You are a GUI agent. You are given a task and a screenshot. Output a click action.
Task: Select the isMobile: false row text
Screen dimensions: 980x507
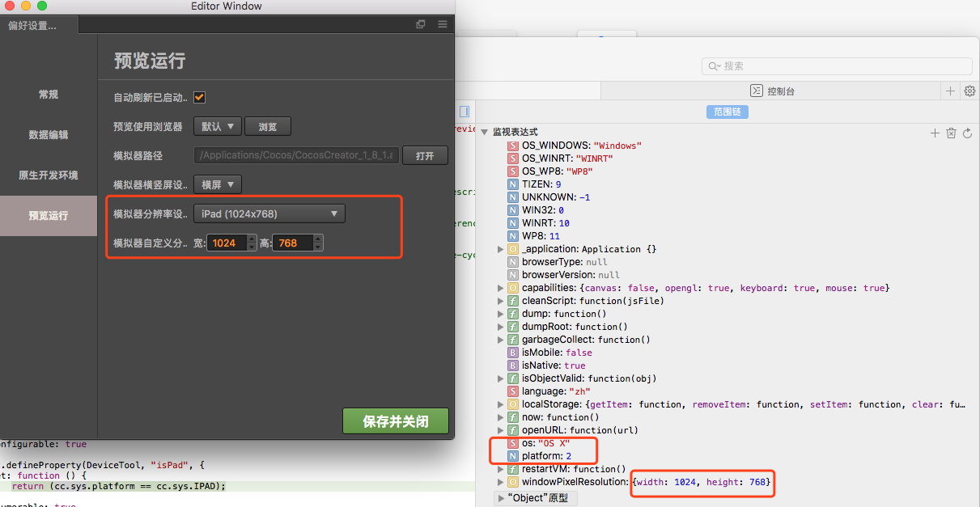pos(557,353)
